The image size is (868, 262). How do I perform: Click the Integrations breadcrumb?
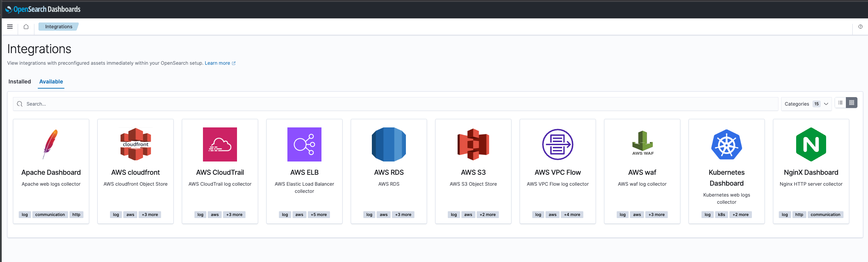pos(59,27)
